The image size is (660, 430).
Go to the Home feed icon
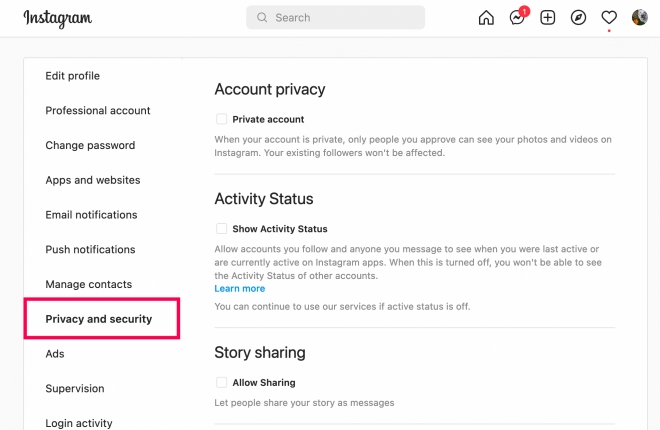486,18
